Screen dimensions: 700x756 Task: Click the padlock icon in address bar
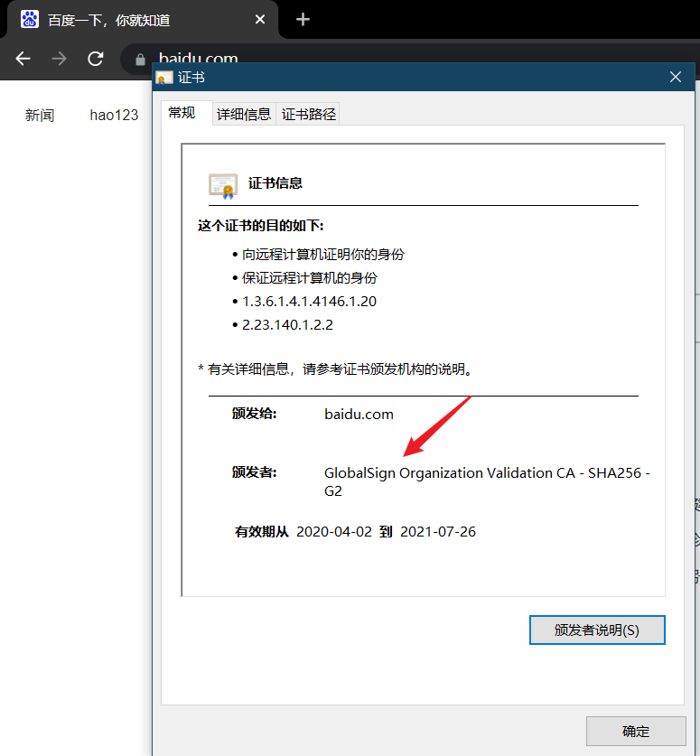pyautogui.click(x=140, y=60)
